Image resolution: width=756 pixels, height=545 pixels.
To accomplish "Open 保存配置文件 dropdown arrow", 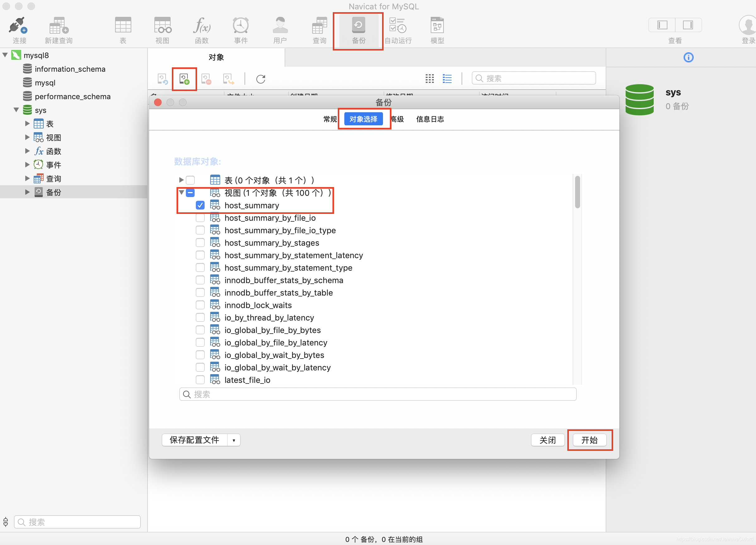I will tap(234, 440).
